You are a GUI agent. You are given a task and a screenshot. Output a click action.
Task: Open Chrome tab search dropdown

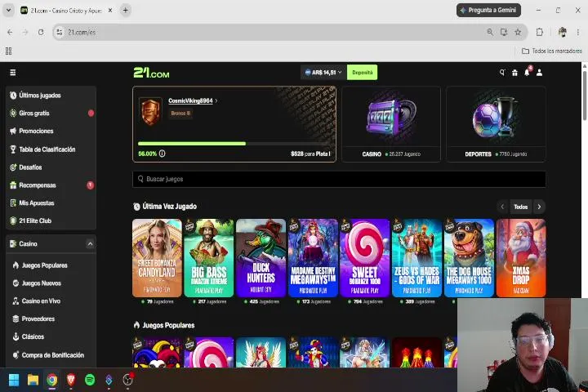(8, 10)
